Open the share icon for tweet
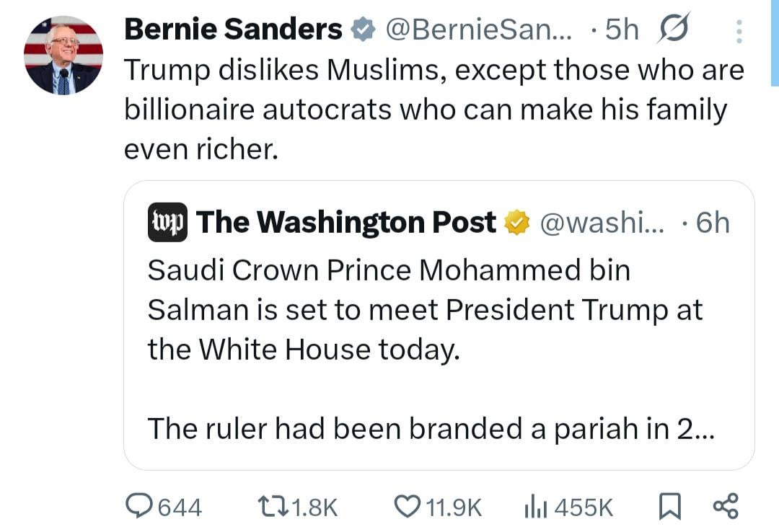 pos(725,506)
